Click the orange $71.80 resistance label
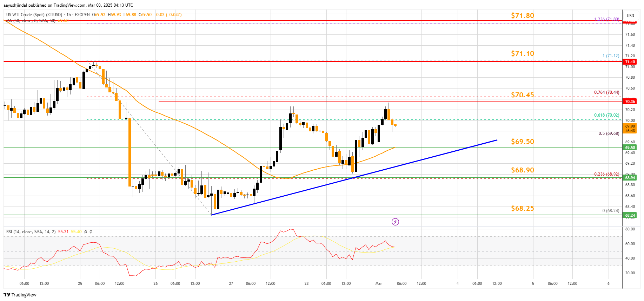 point(522,15)
